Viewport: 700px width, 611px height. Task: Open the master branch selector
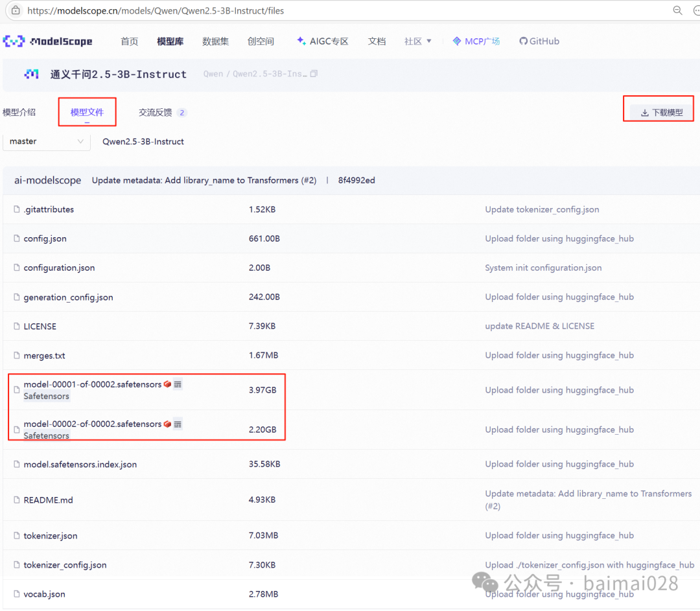click(45, 141)
